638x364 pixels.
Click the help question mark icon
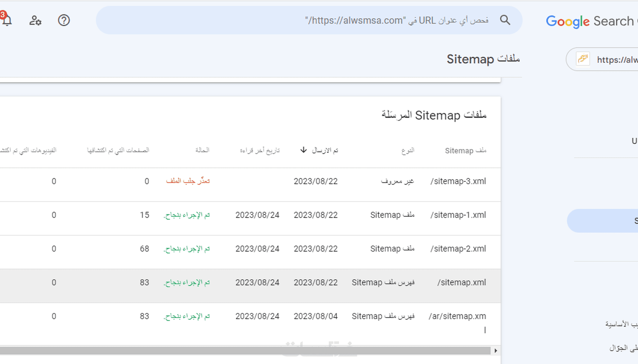click(64, 20)
